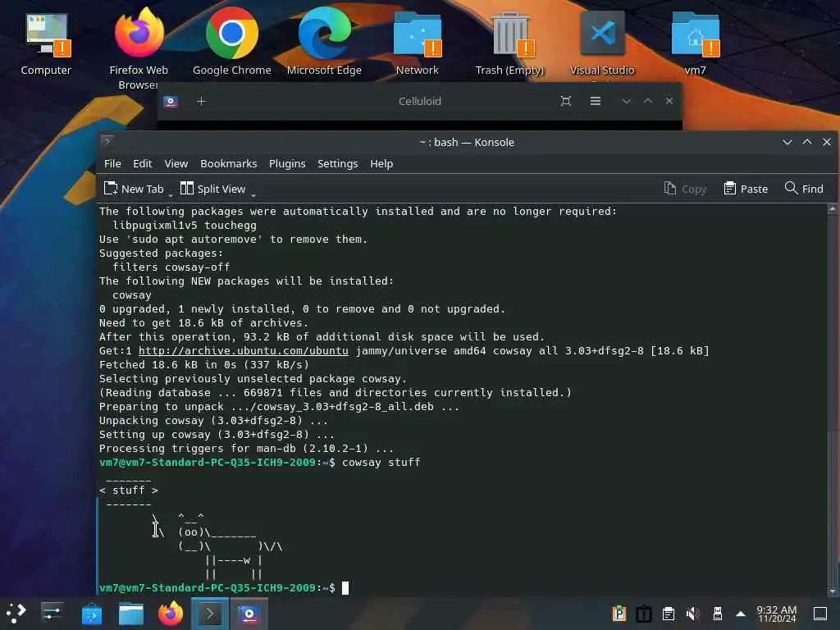
Task: Open Trash (Empty) desktop icon
Action: (x=509, y=43)
